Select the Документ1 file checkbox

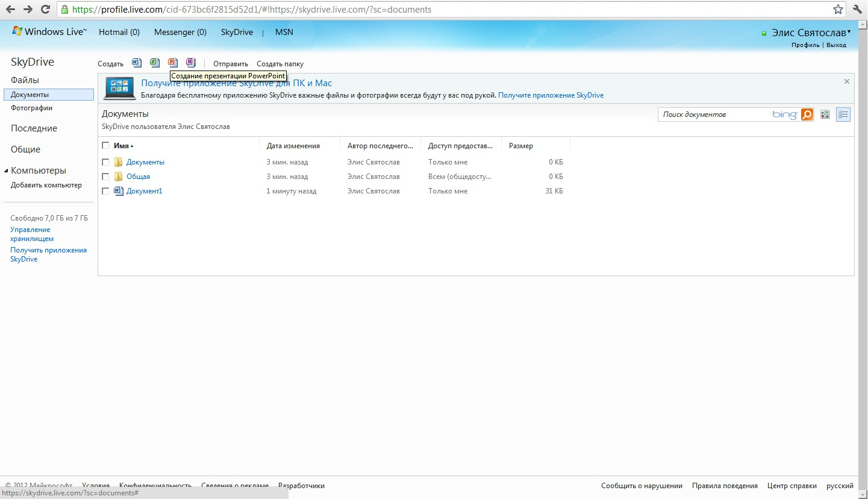pyautogui.click(x=106, y=191)
